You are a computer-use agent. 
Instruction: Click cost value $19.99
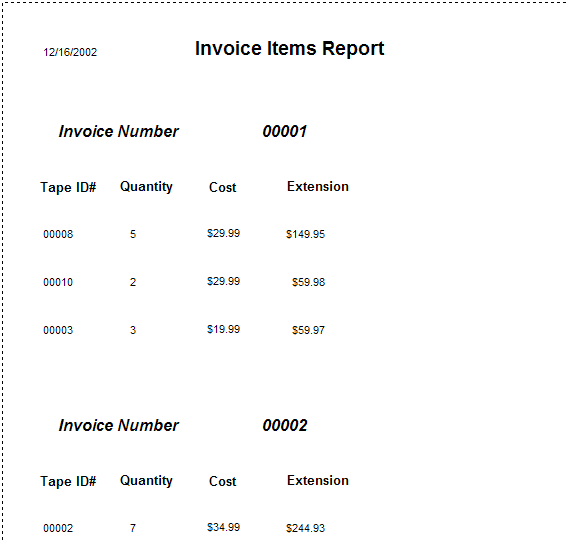pyautogui.click(x=224, y=329)
